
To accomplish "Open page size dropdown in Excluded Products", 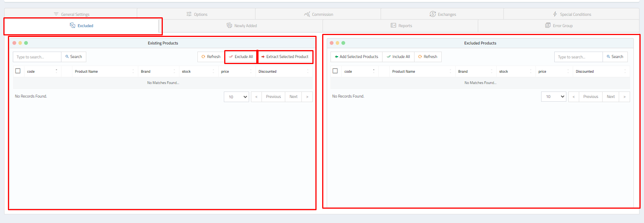I will pyautogui.click(x=554, y=97).
